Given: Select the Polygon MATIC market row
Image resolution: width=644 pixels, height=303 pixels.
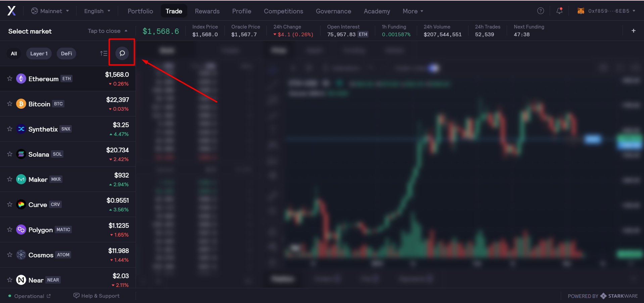Looking at the screenshot, I should (68, 230).
